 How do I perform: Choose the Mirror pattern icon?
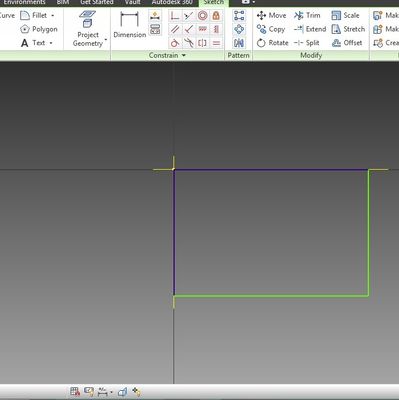pyautogui.click(x=239, y=43)
